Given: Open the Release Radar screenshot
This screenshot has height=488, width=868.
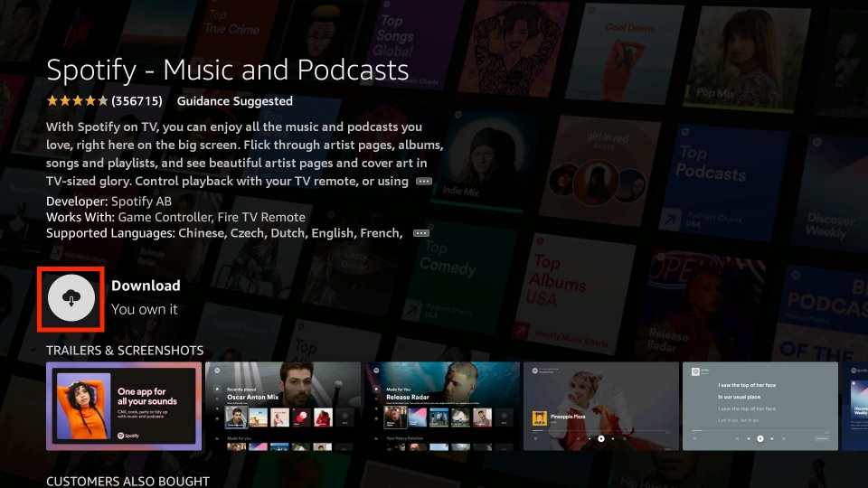Looking at the screenshot, I should pyautogui.click(x=442, y=406).
